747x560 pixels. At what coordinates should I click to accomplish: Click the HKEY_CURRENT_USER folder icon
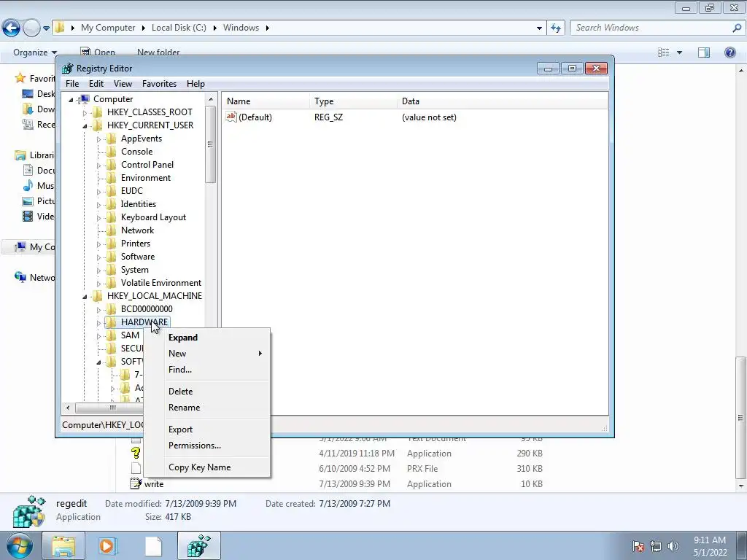coord(97,125)
